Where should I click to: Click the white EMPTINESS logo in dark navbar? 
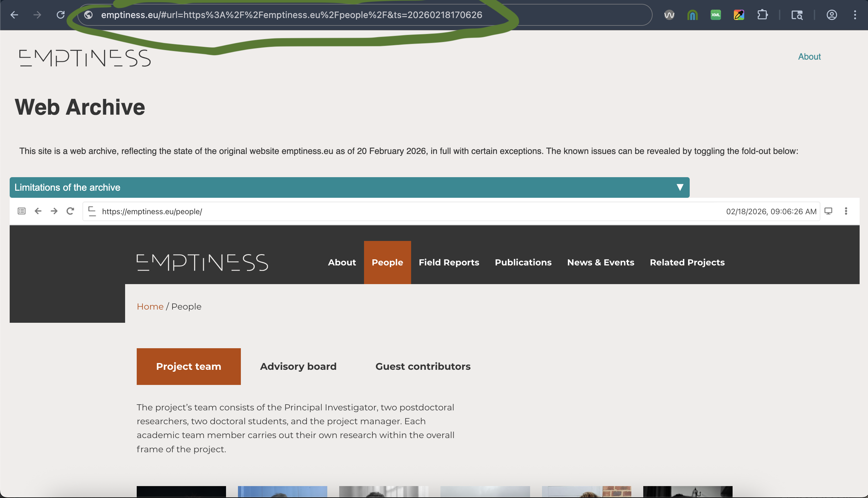(202, 263)
